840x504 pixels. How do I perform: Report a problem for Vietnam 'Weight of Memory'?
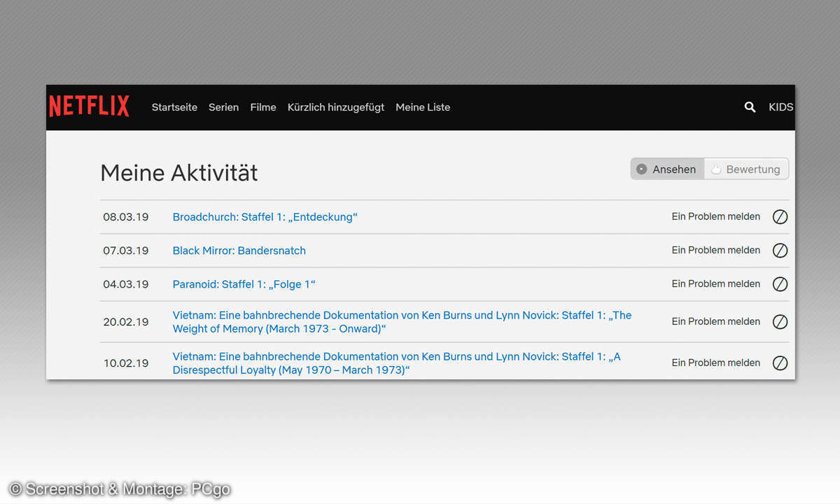pos(716,321)
